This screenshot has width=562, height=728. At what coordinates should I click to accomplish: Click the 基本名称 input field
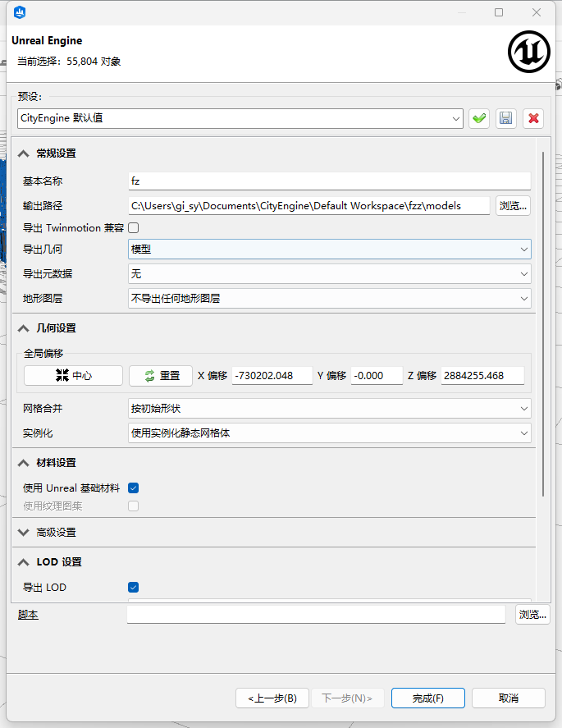(330, 181)
